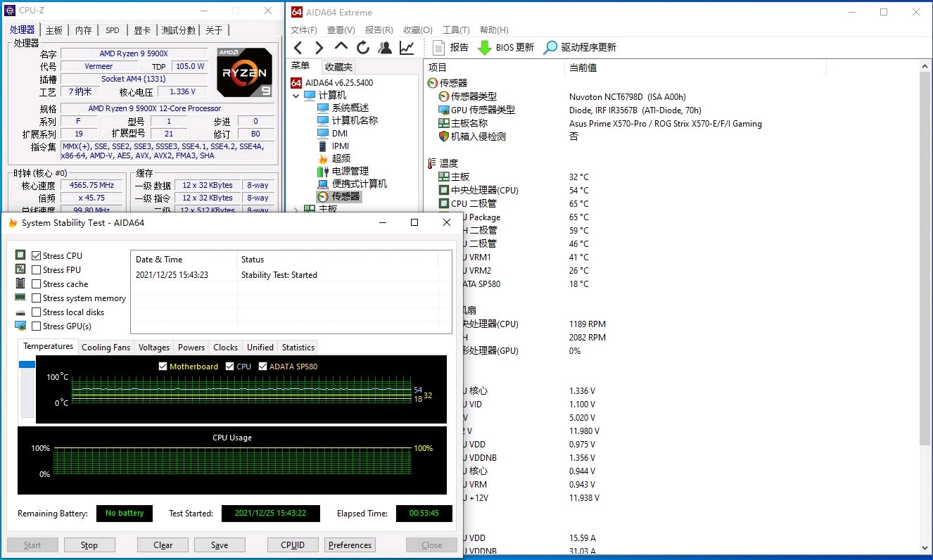Enable Stress local disks checkbox
This screenshot has height=560, width=933.
pos(37,312)
